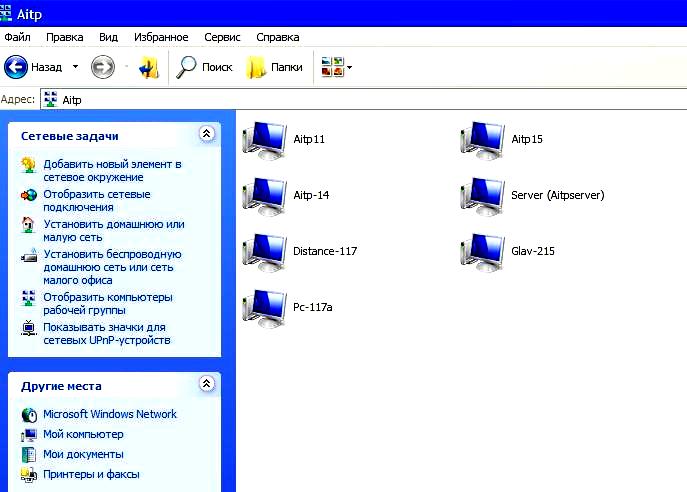This screenshot has height=492, width=687.
Task: Select the Distance-117 computer icon
Action: pos(265,253)
